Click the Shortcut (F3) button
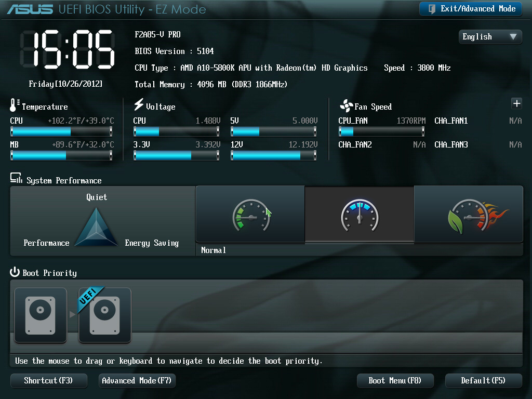Viewport: 532px width, 399px height. pyautogui.click(x=48, y=380)
